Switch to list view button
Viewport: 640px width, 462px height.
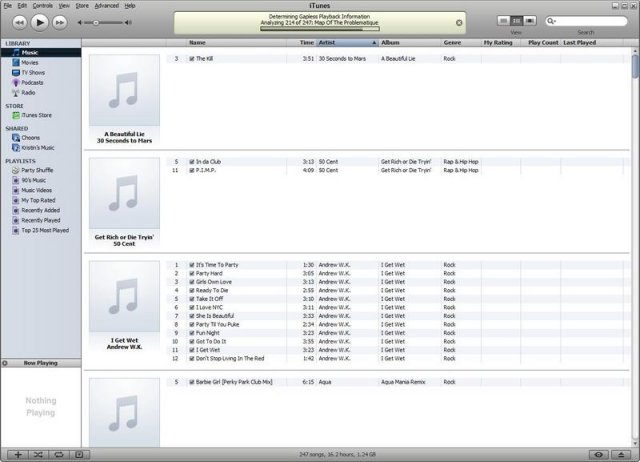pyautogui.click(x=503, y=21)
